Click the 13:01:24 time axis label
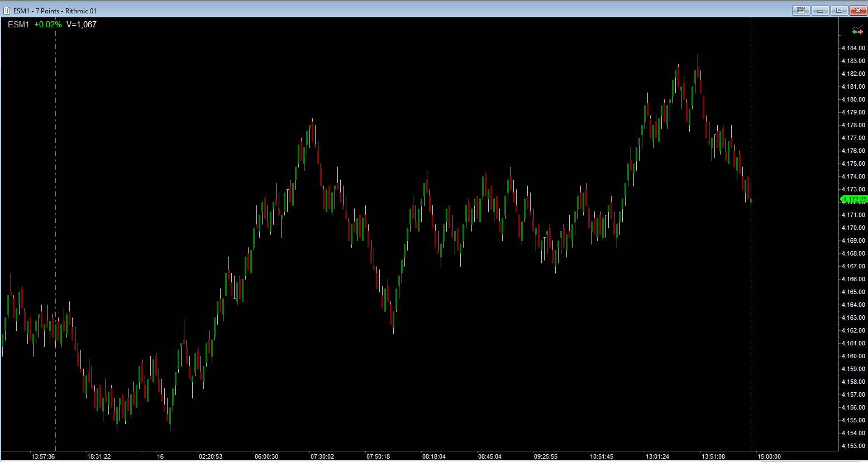 click(657, 456)
